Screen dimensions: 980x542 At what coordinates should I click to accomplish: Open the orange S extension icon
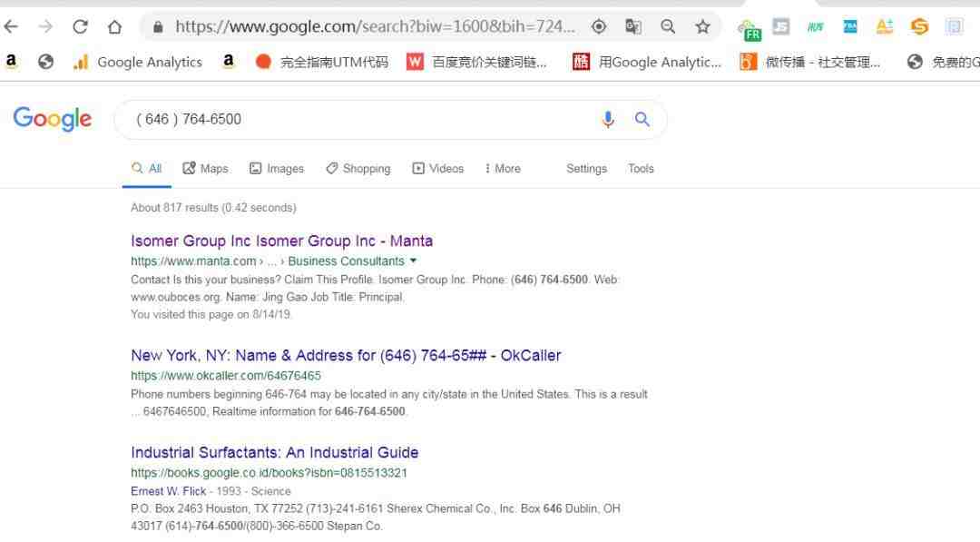[x=919, y=26]
